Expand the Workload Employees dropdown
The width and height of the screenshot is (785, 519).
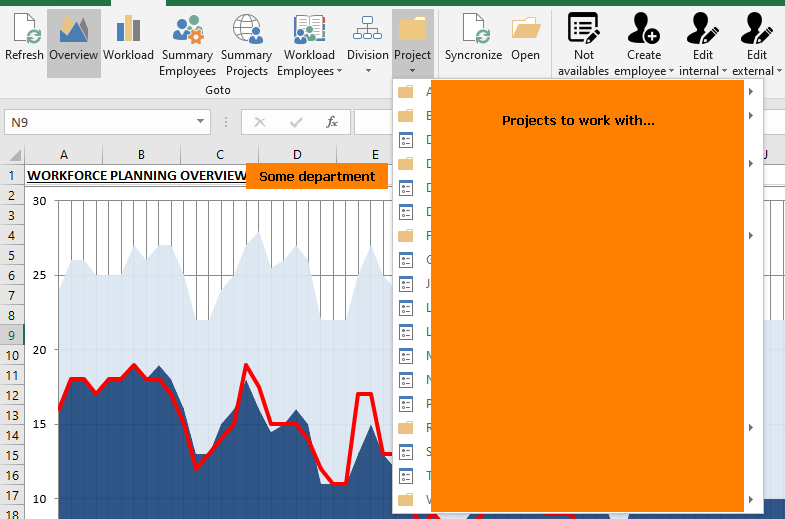point(339,71)
